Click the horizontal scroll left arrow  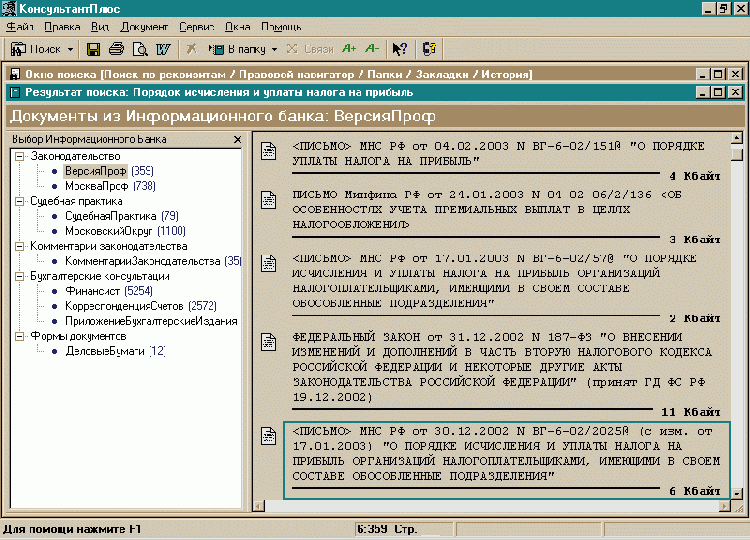coord(259,506)
